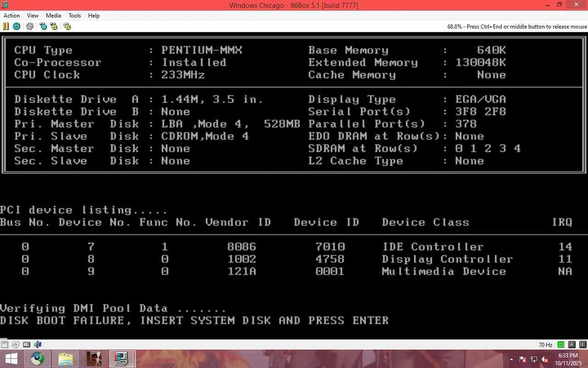588x368 pixels.
Task: Click the ACPI shutdown toolbar icon
Action: pos(30,26)
